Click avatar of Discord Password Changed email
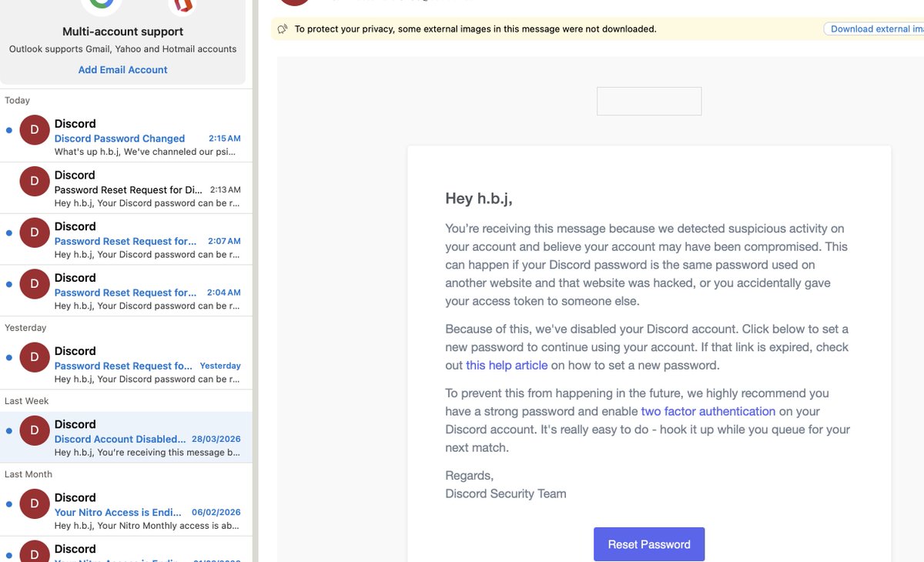This screenshot has height=562, width=924. tap(35, 131)
